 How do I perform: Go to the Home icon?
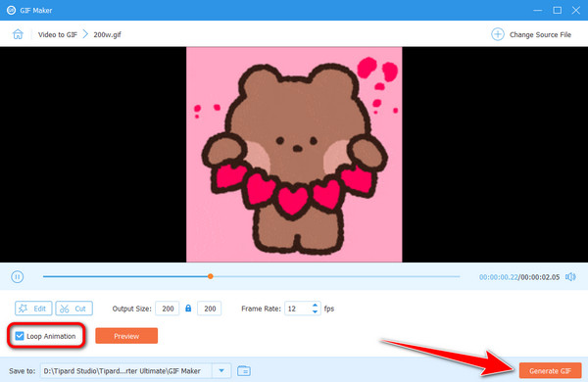[18, 34]
